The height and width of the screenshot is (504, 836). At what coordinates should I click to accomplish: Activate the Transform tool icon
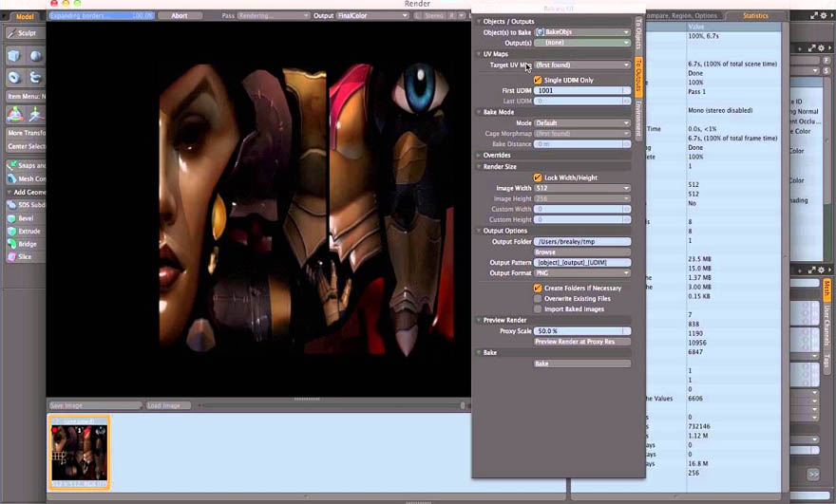click(x=15, y=114)
